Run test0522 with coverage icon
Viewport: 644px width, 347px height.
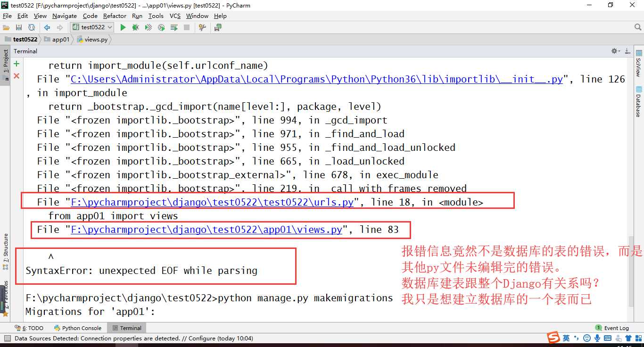(149, 27)
